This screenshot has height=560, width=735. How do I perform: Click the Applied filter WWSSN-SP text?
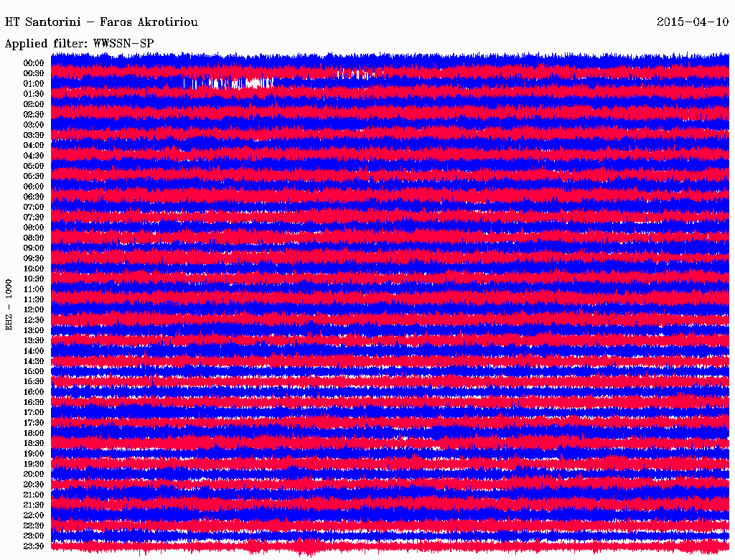79,44
